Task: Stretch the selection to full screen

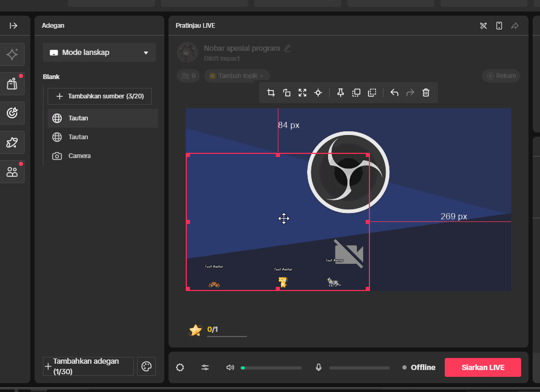Action: 302,93
